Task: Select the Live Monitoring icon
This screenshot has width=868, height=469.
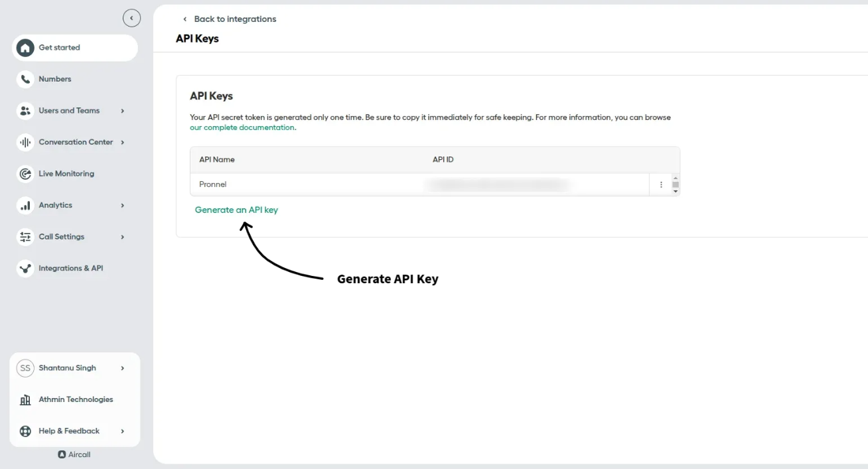Action: 25,173
